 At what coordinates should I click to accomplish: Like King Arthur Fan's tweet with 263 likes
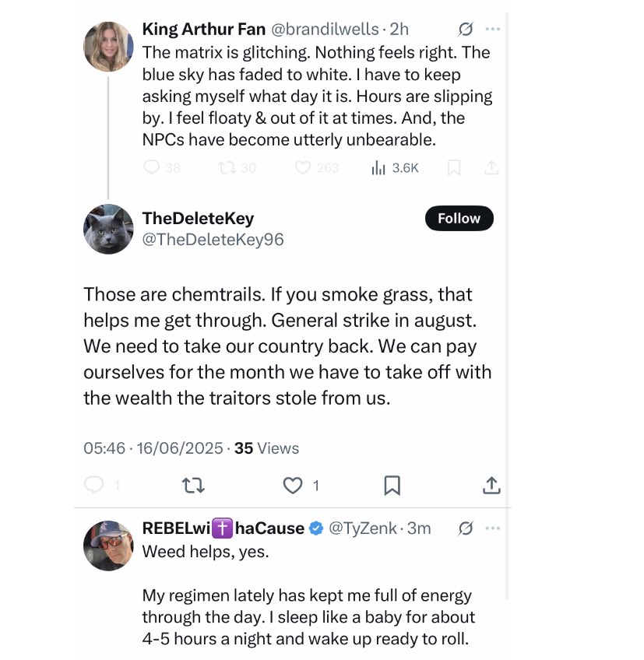303,167
